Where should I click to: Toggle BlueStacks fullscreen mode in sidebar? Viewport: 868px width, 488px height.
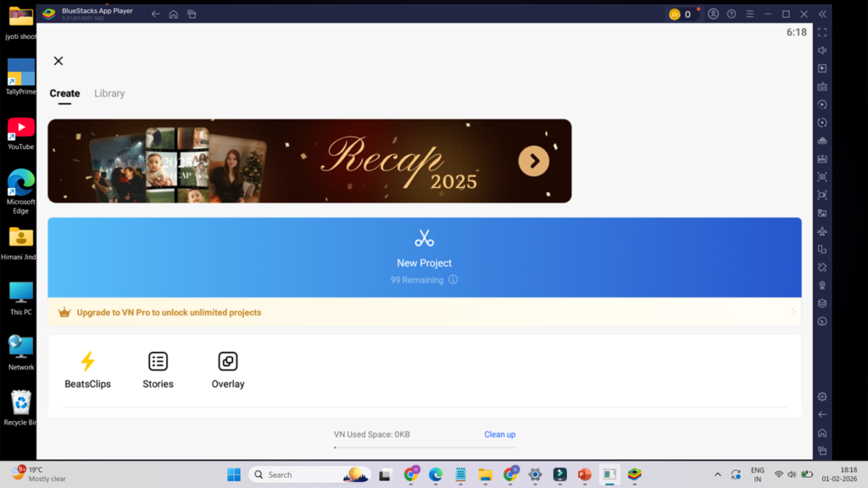[821, 32]
